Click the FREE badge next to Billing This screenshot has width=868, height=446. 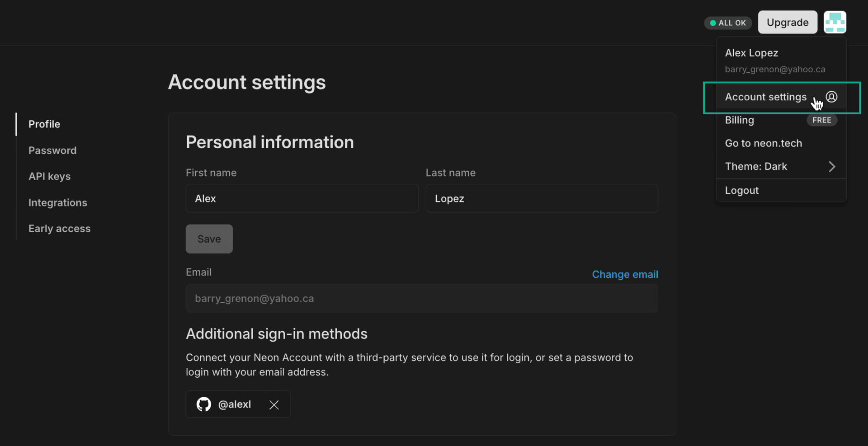point(821,120)
